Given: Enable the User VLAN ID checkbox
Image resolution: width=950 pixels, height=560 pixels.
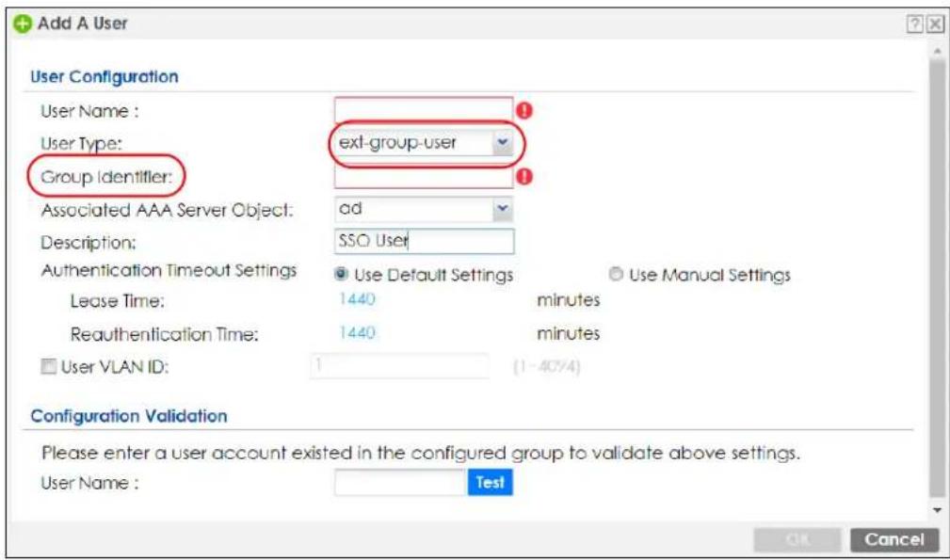Looking at the screenshot, I should click(48, 366).
